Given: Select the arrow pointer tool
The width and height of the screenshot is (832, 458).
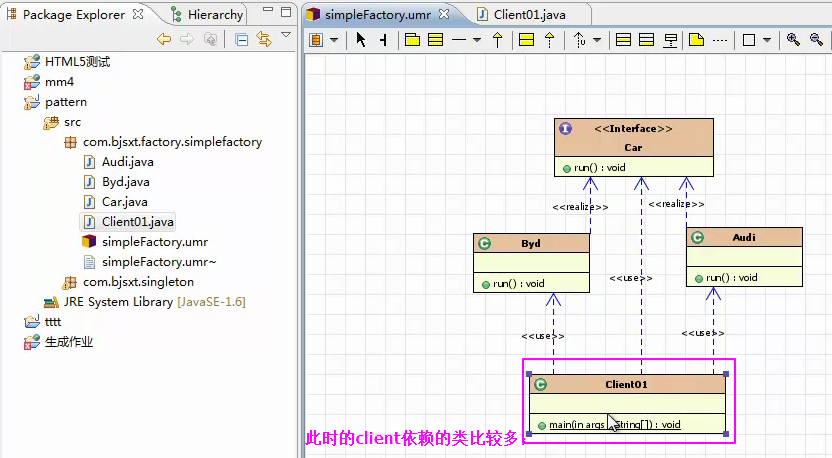Looking at the screenshot, I should [361, 40].
